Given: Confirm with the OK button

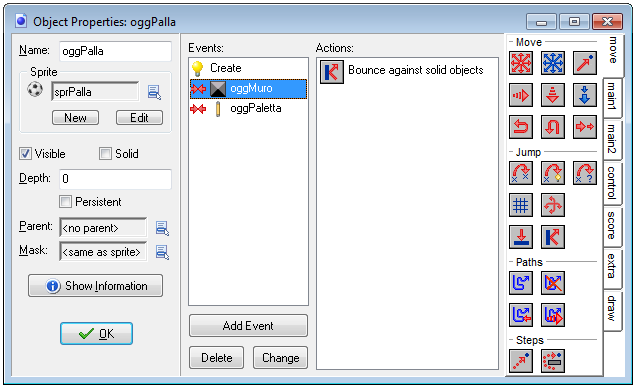Looking at the screenshot, I should coord(96,334).
